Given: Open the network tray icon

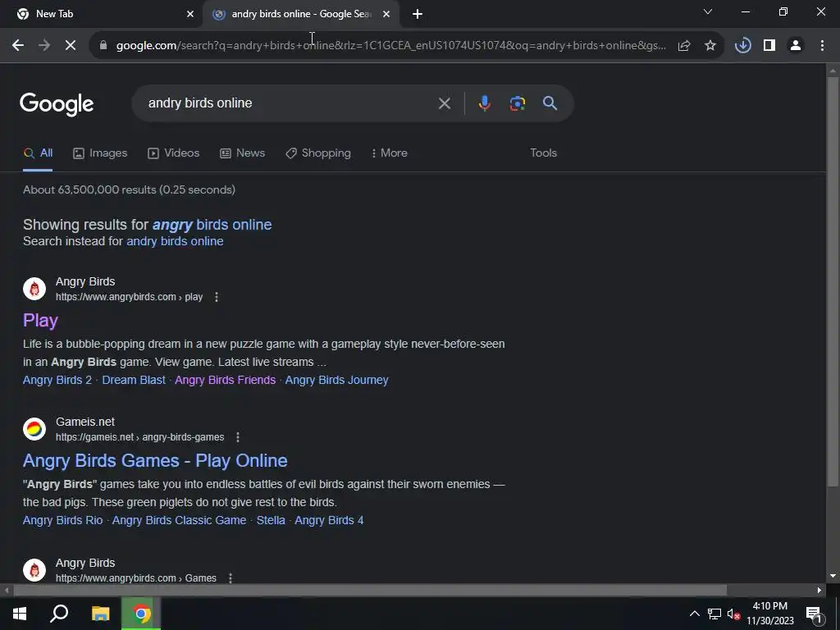Looking at the screenshot, I should [x=714, y=614].
